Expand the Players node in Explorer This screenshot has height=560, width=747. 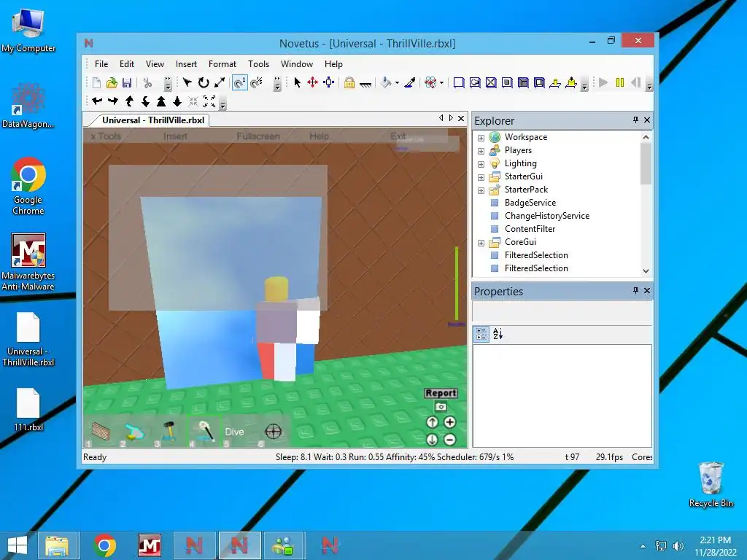click(x=481, y=151)
